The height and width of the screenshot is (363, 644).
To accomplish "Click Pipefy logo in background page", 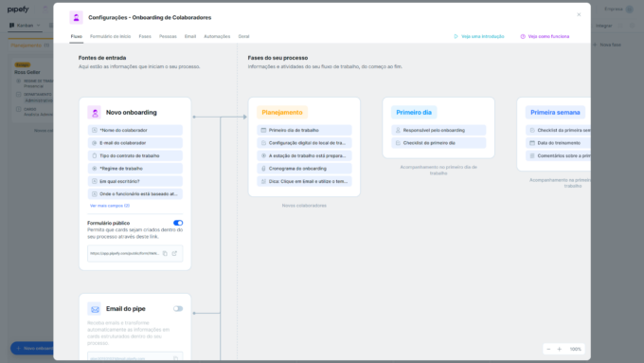I will (18, 9).
